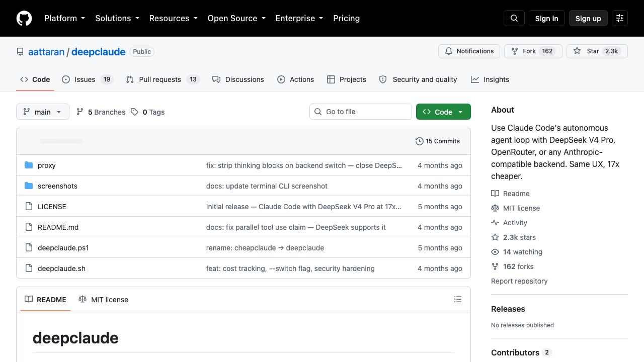Click the Issues circle-dot icon
This screenshot has width=644, height=362.
pos(66,79)
